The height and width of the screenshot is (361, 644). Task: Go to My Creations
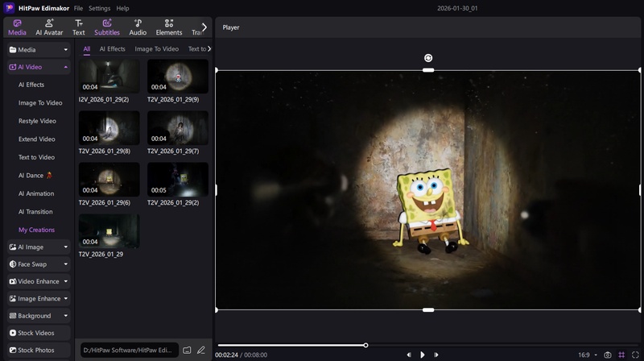coord(36,230)
